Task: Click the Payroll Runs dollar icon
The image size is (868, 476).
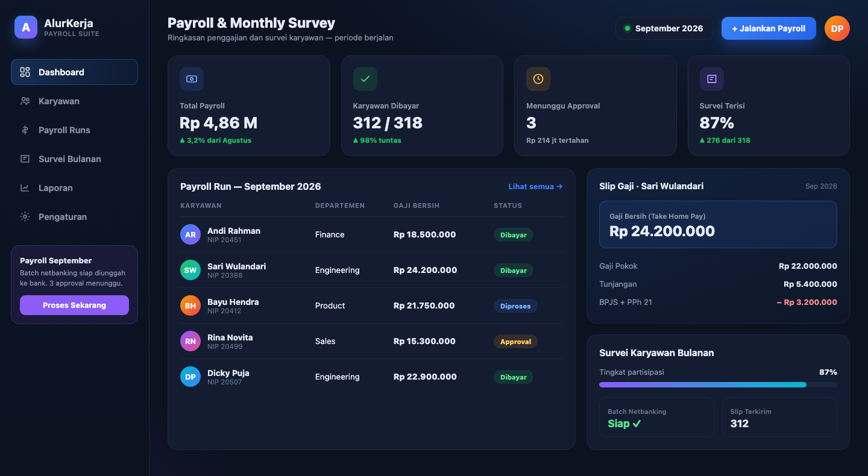Action: coord(25,130)
